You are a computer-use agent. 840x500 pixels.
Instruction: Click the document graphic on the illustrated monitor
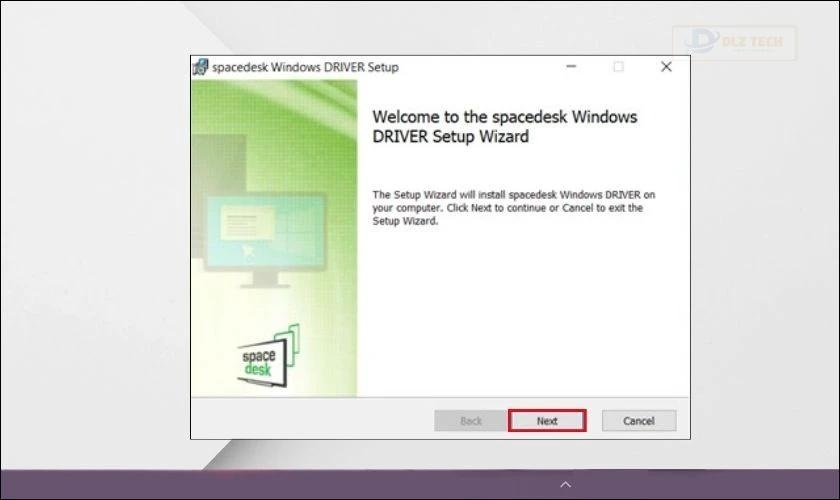click(248, 223)
